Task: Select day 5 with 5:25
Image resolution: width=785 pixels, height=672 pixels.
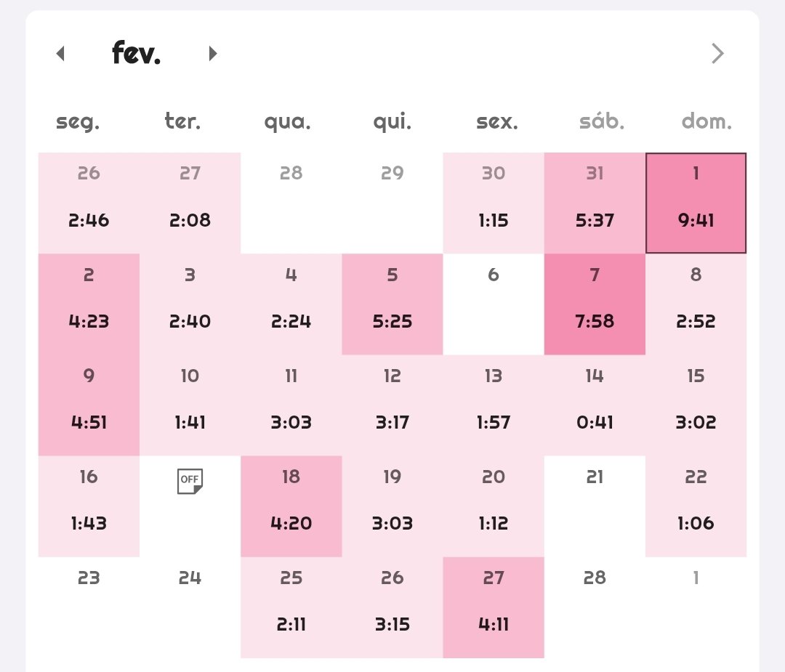Action: pyautogui.click(x=392, y=304)
